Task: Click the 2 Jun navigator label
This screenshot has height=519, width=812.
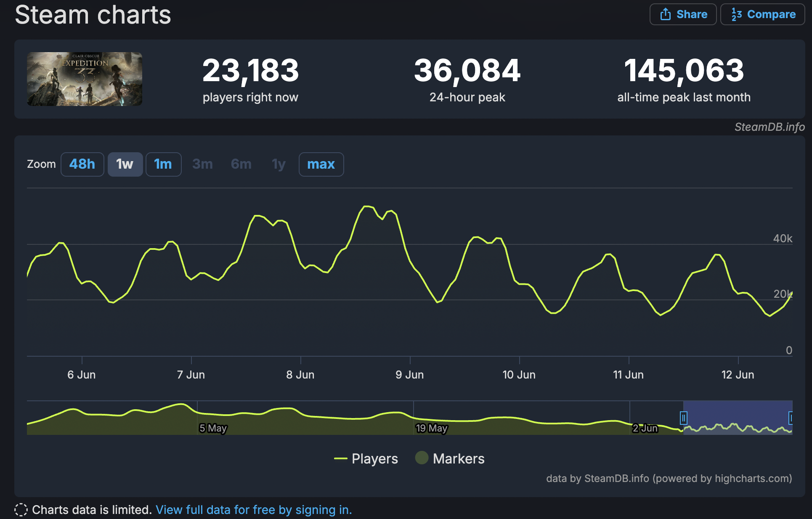Action: tap(645, 428)
